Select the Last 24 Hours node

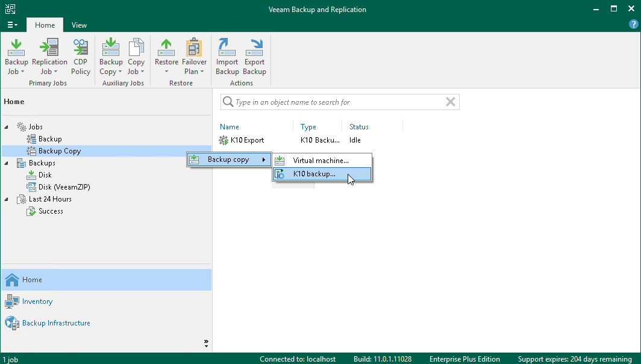tap(50, 199)
